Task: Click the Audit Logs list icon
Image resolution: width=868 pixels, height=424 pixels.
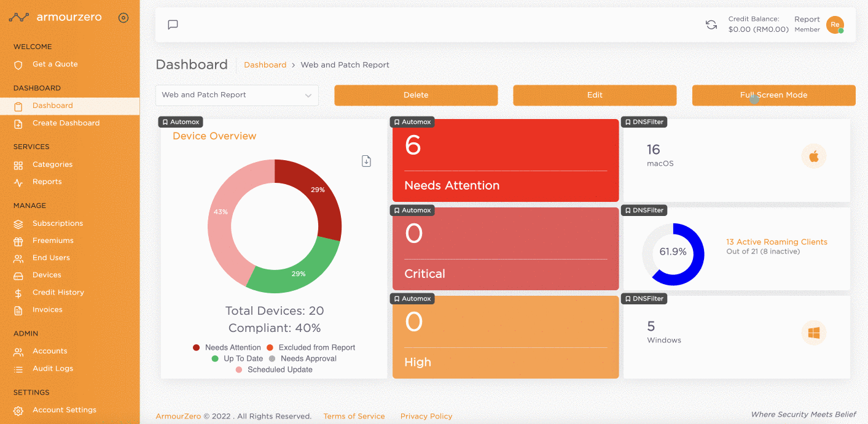Action: coord(18,369)
